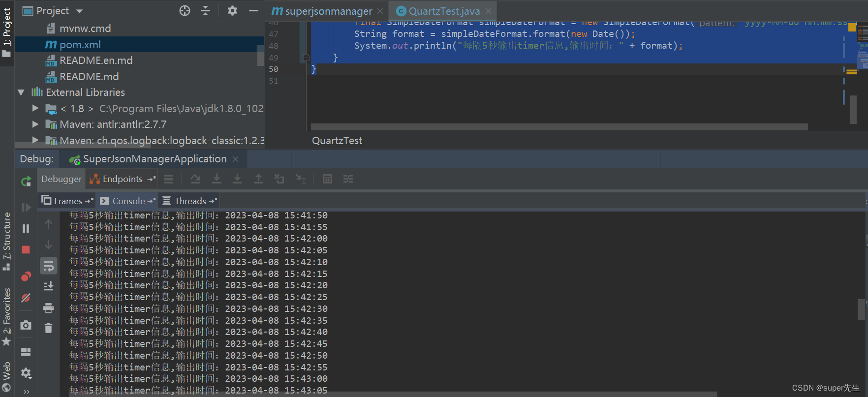Open the Z: Structure tool window button
Viewport: 868px width, 397px height.
tap(7, 242)
